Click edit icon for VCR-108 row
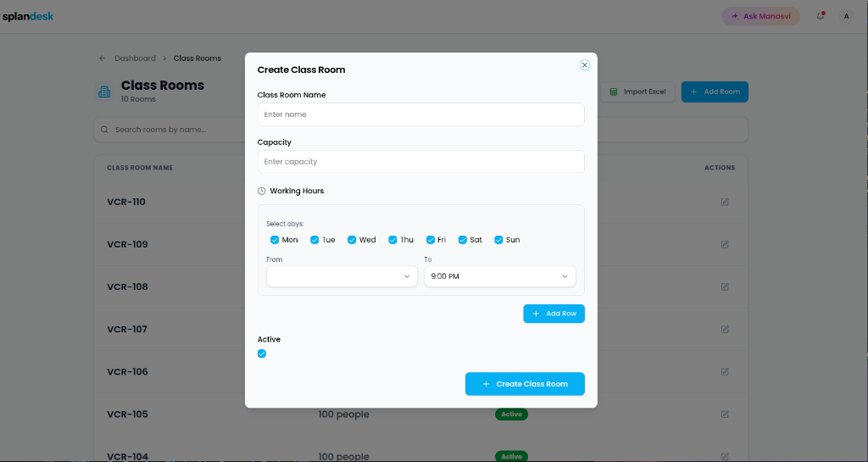 pos(725,287)
